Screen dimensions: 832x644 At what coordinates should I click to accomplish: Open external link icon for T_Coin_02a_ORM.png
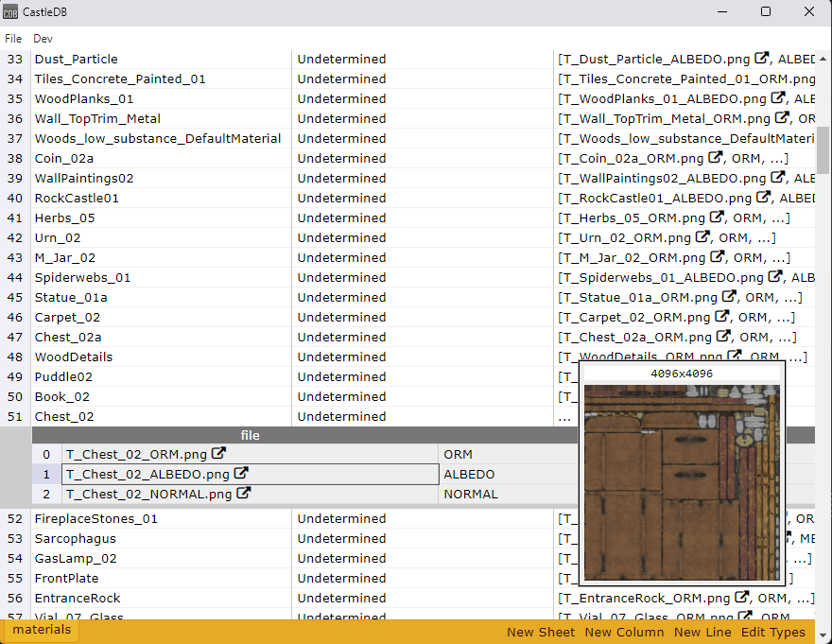point(716,157)
